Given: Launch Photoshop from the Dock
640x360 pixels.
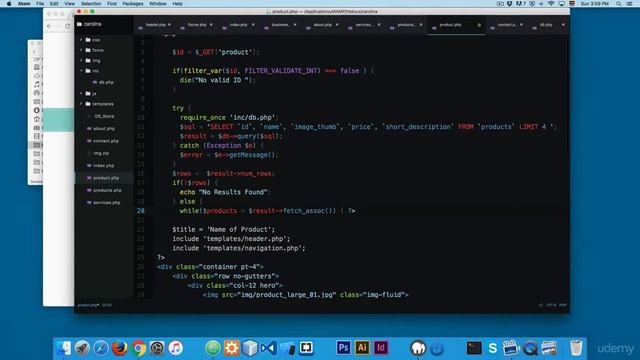Looking at the screenshot, I should pyautogui.click(x=343, y=348).
